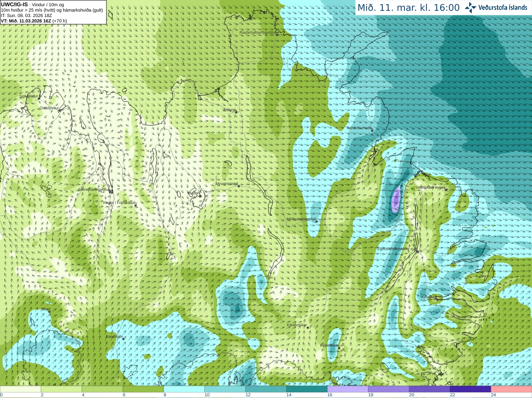This screenshot has height=398, width=532.
Task: Click the Ásbyrgi station point
Action: tap(236, 112)
